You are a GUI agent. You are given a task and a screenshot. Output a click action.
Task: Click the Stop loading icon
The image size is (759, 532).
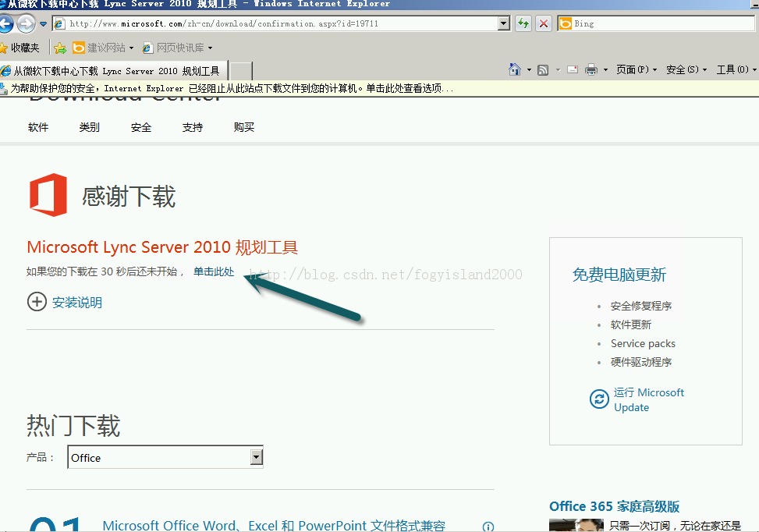pos(544,23)
